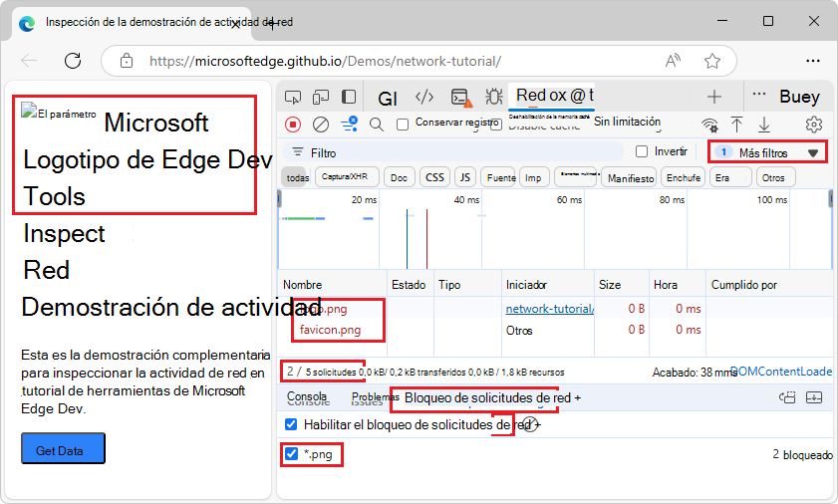Screen dimensions: 838x504
Task: Add page to favorites star
Action: (x=711, y=61)
